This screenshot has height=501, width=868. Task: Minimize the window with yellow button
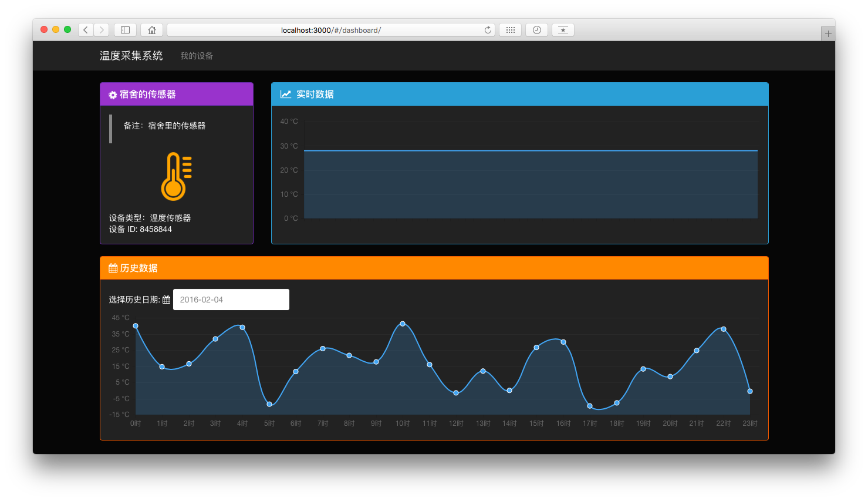(x=56, y=29)
